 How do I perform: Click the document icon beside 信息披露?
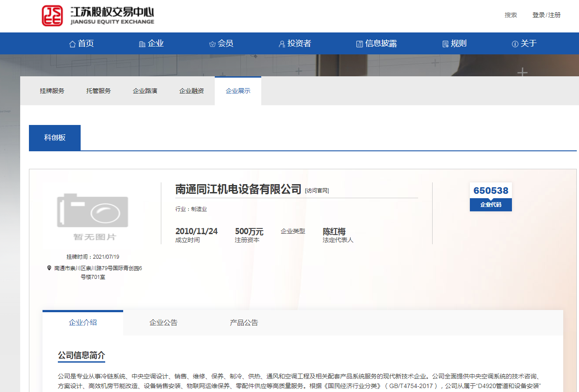point(359,44)
